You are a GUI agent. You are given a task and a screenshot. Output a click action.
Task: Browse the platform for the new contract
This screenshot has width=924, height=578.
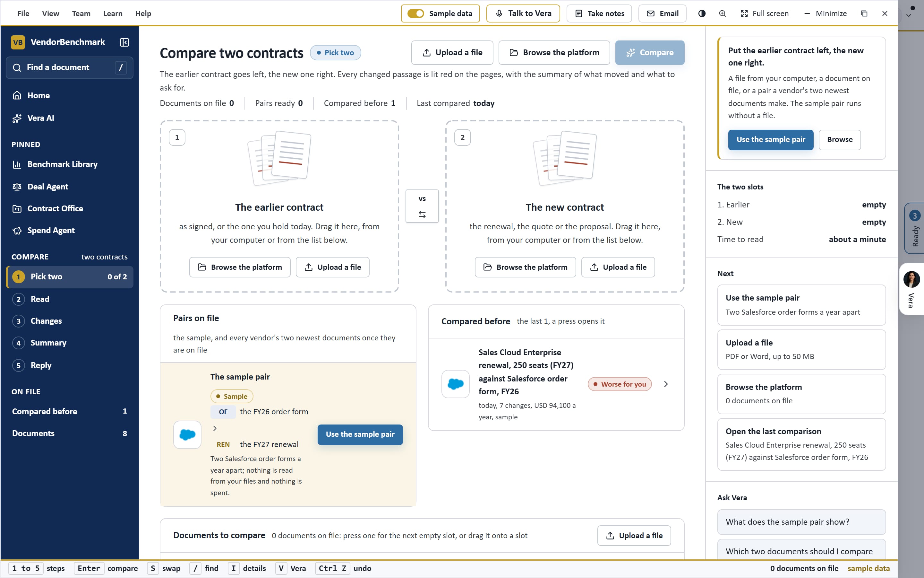pyautogui.click(x=525, y=267)
